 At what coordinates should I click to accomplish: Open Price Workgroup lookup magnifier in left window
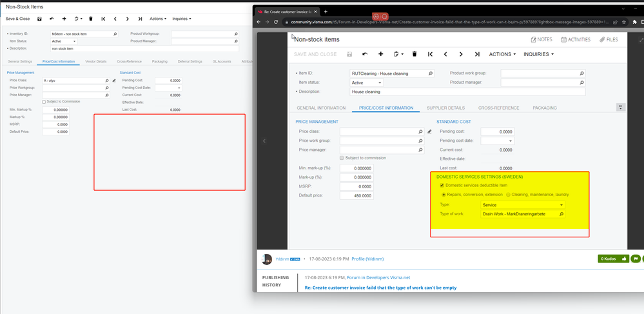click(107, 88)
